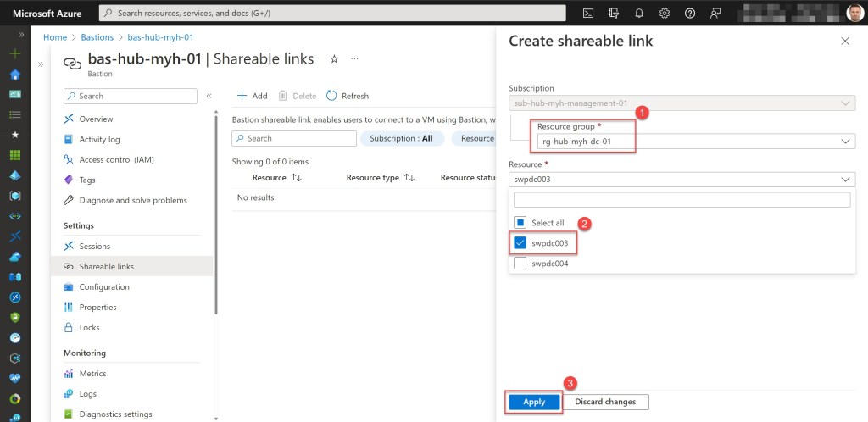The width and height of the screenshot is (868, 422).
Task: Click the resource filter text box
Action: [682, 200]
